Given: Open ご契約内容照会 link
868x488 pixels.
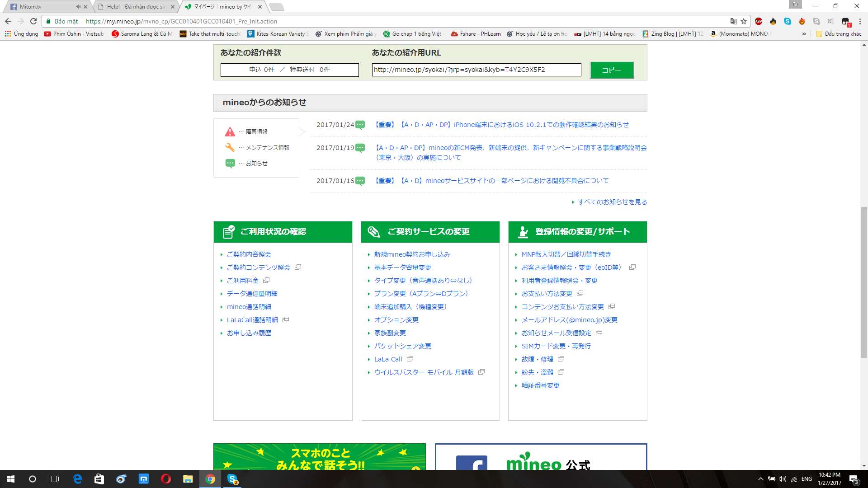Looking at the screenshot, I should (249, 254).
